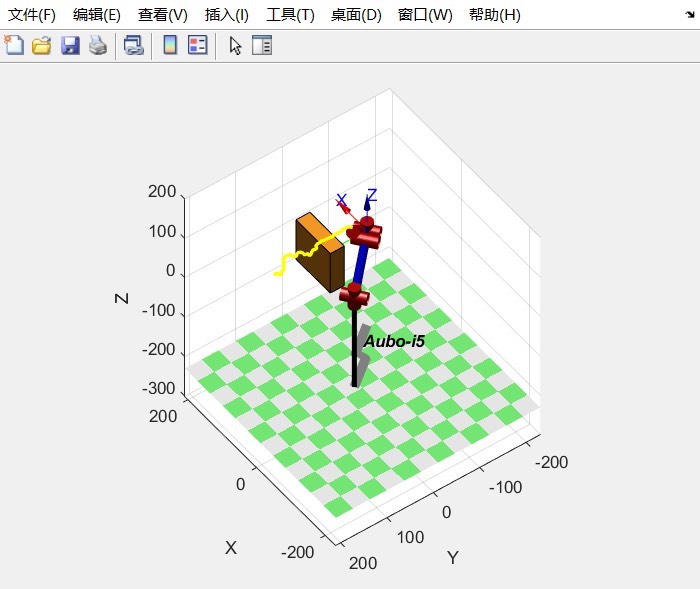The height and width of the screenshot is (589, 700).
Task: Open the 桌面(D) menu
Action: tap(356, 15)
